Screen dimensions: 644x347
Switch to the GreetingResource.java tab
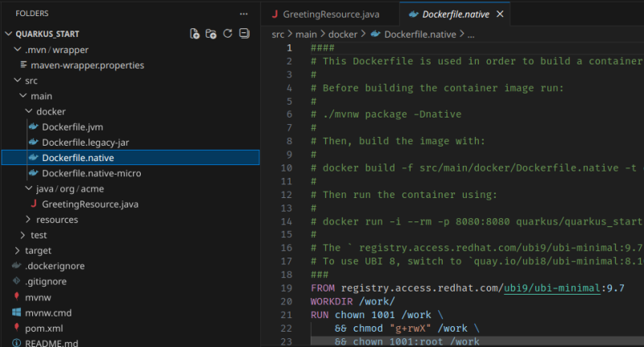coord(330,14)
